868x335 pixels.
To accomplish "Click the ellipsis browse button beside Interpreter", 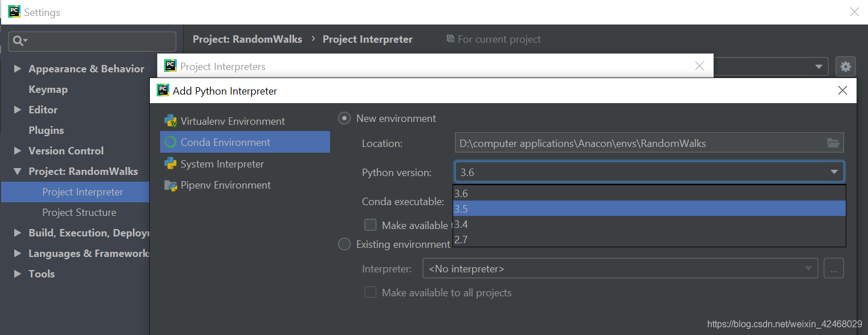I will coord(833,268).
